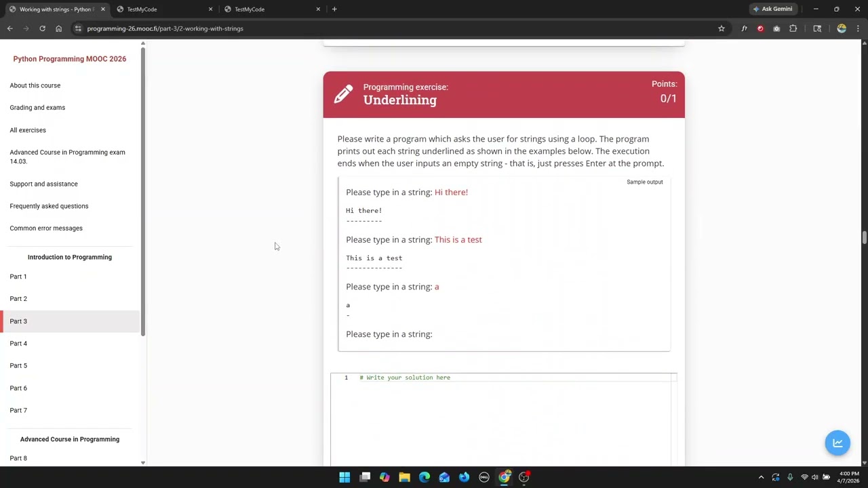Open the OBS-style recorder taskbar icon
Screen dimensions: 868x488
pyautogui.click(x=524, y=477)
